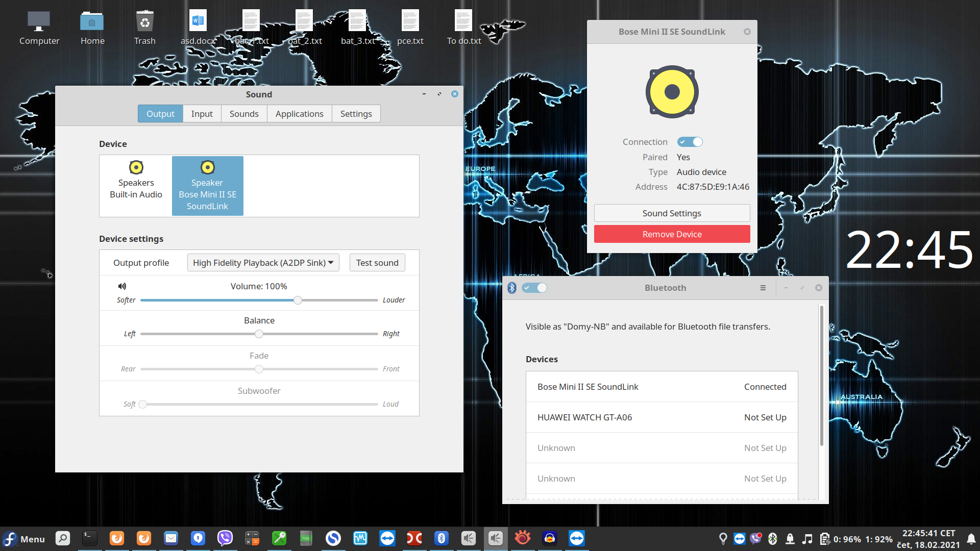Open the Viber tray notification icon
Viewport: 980px width, 551px height.
tap(756, 539)
